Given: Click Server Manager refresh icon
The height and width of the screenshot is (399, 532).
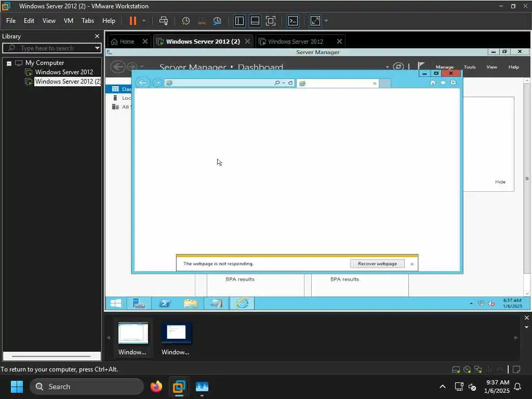Looking at the screenshot, I should pos(398,67).
